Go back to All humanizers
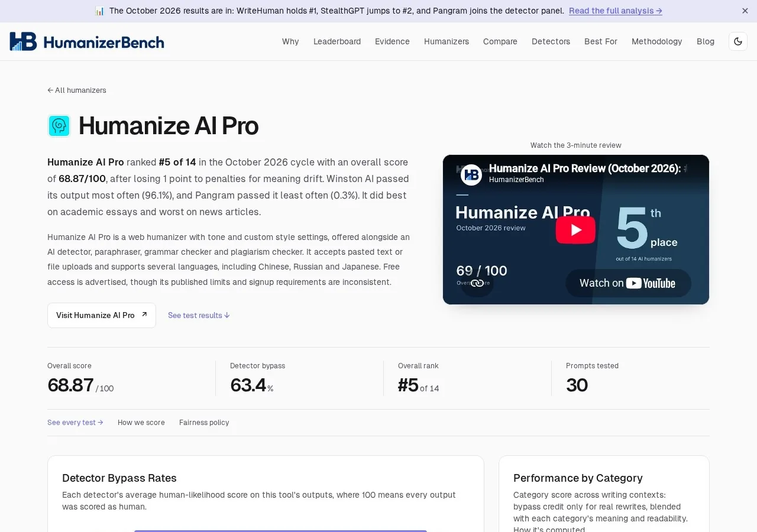This screenshot has height=532, width=757. coord(77,90)
